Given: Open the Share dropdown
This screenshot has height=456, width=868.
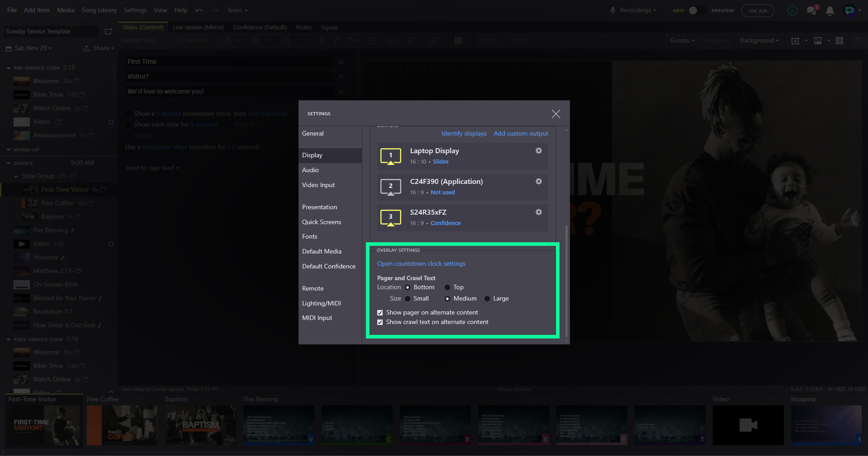Looking at the screenshot, I should pyautogui.click(x=99, y=48).
